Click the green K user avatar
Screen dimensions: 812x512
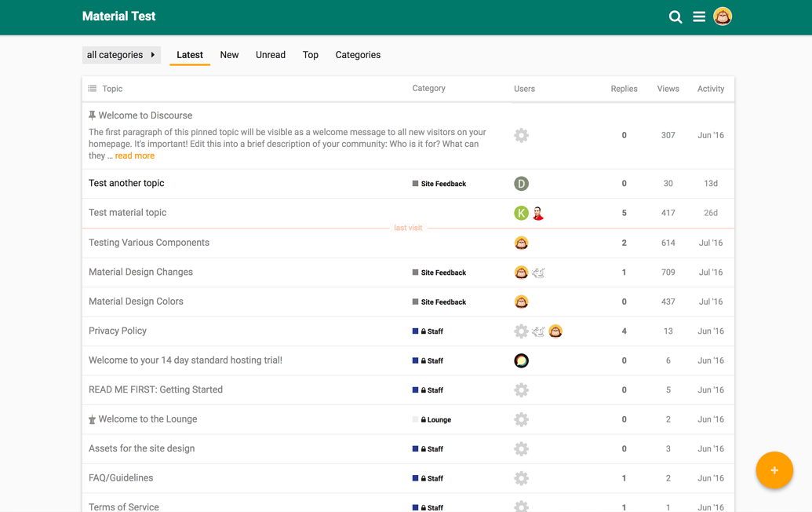521,213
